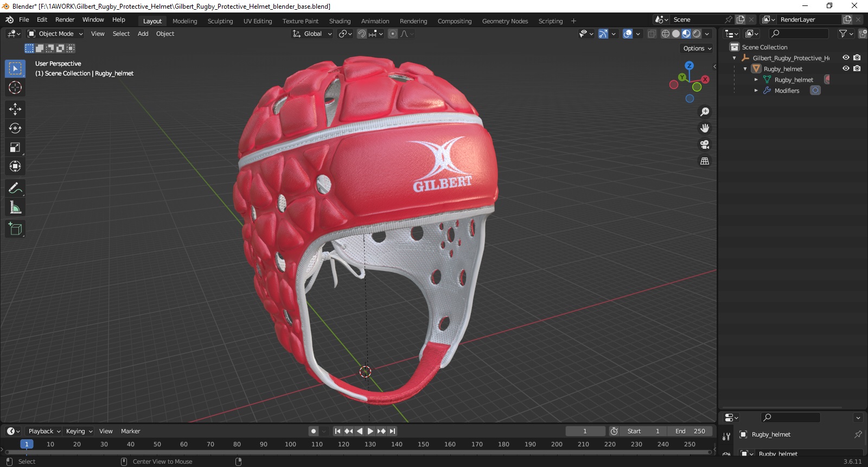
Task: Open the viewport Select menu
Action: tap(121, 34)
